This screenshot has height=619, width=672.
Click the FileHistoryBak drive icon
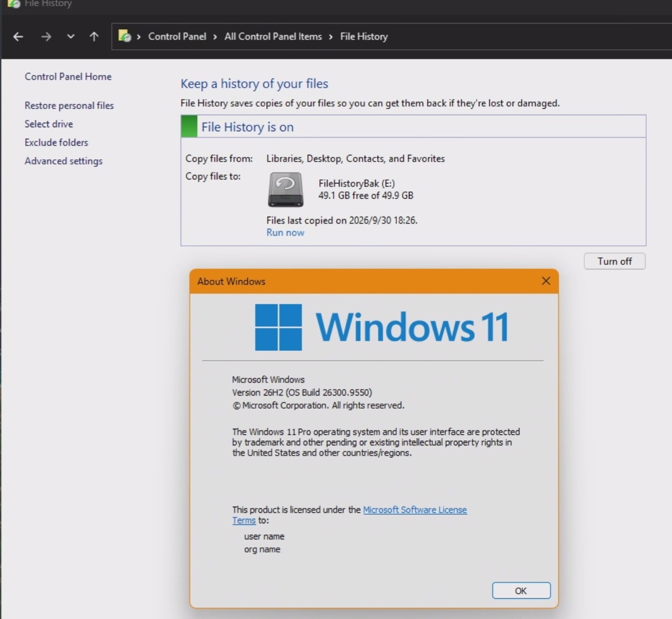point(286,189)
